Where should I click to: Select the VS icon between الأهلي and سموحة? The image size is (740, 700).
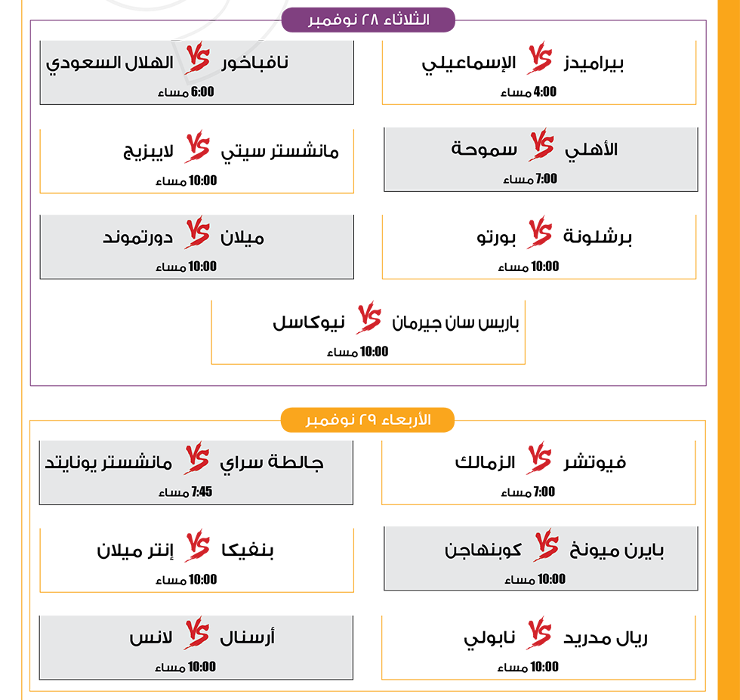[541, 145]
